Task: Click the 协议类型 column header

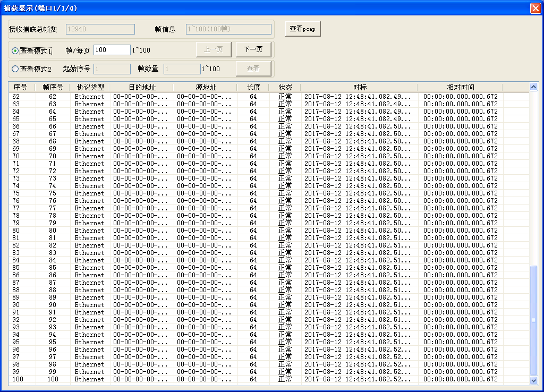Action: coord(89,87)
